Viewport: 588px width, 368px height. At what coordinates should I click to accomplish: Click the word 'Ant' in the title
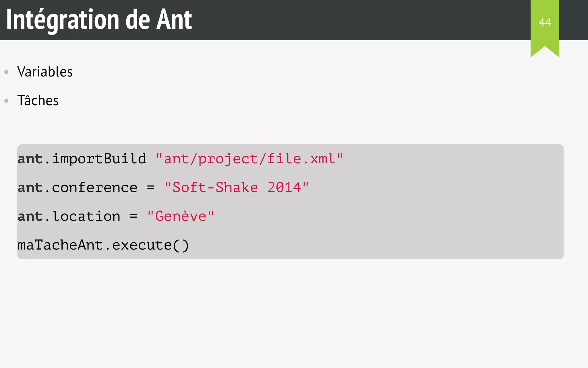174,20
